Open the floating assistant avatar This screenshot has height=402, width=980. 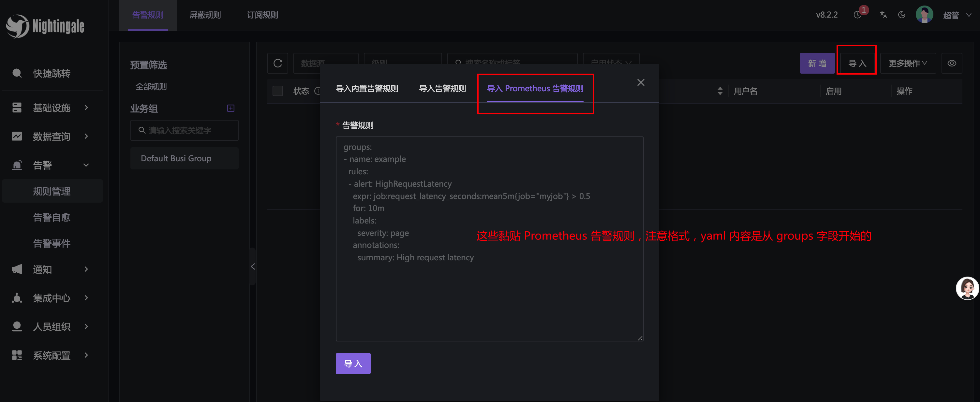coord(967,288)
